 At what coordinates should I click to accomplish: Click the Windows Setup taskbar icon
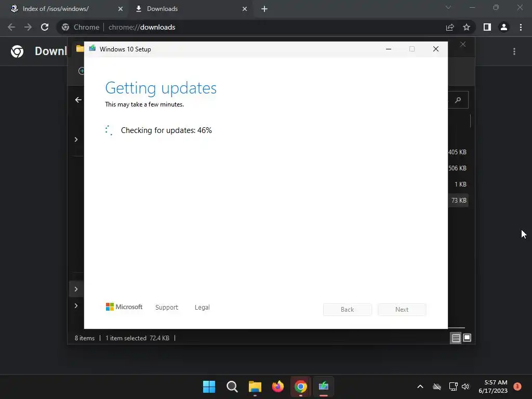coord(324,387)
